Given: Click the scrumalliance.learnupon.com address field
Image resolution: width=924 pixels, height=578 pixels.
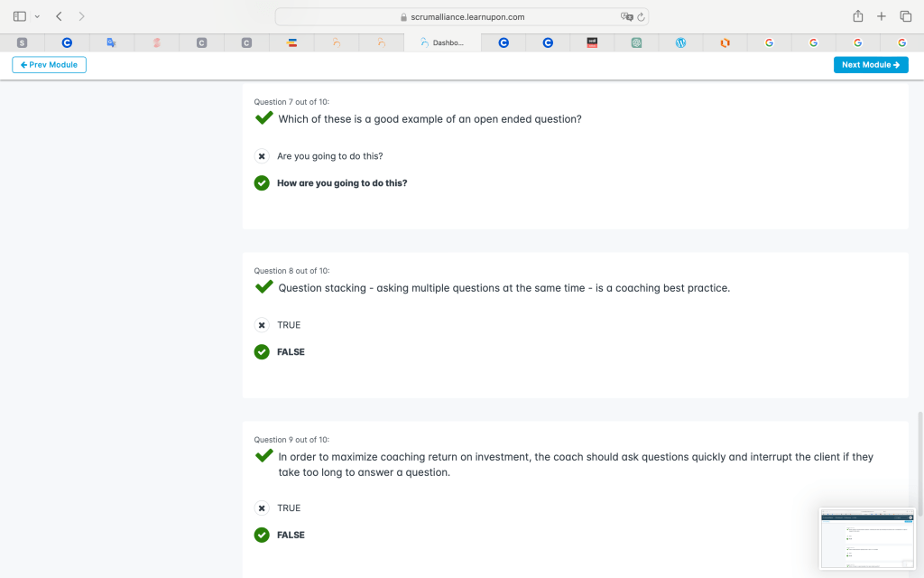Looking at the screenshot, I should pyautogui.click(x=461, y=16).
